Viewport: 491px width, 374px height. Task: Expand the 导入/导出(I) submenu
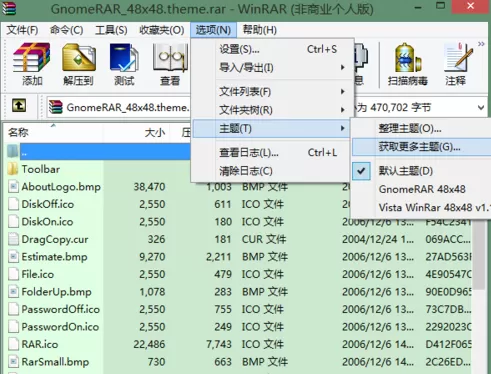click(x=271, y=68)
